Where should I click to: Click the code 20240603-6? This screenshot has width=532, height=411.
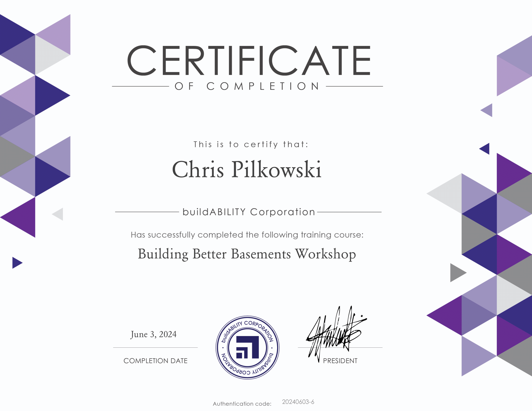point(298,402)
